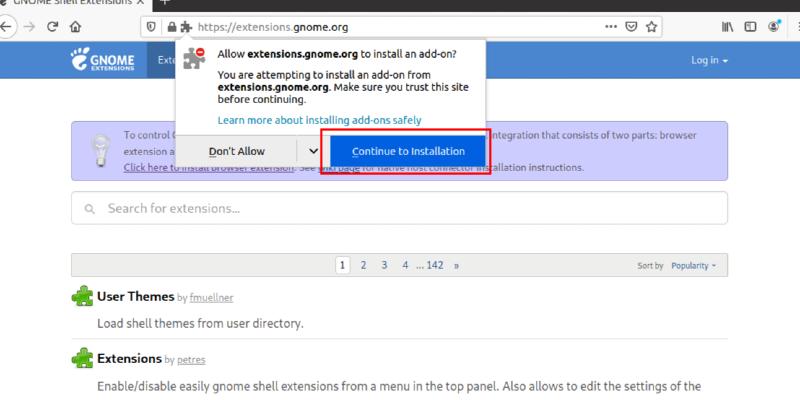Viewport: 800px width, 400px height.
Task: Toggle the sidebar view icon
Action: pyautogui.click(x=751, y=27)
